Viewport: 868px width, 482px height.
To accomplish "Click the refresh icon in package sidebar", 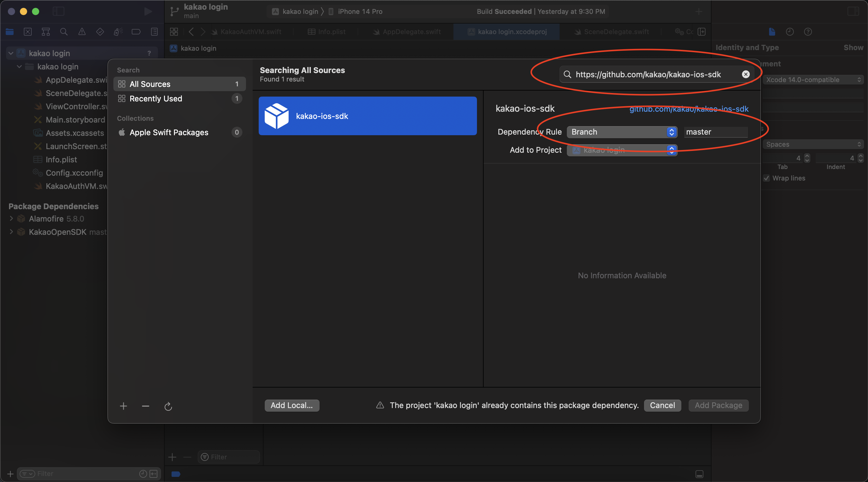I will coord(168,406).
